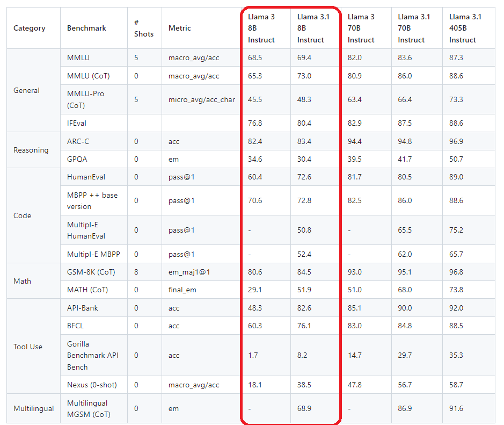The width and height of the screenshot is (504, 425).
Task: Select the 1.7 value in Gorilla row
Action: (x=253, y=356)
